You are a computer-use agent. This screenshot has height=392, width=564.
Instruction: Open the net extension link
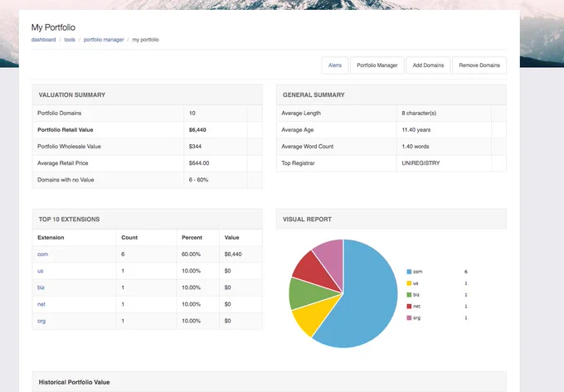coord(41,304)
